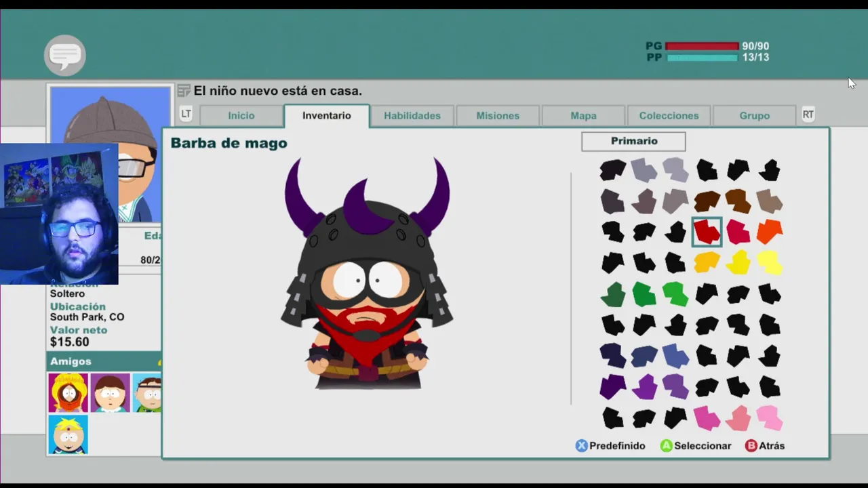Click the webcam overlay of streamer

(x=59, y=214)
